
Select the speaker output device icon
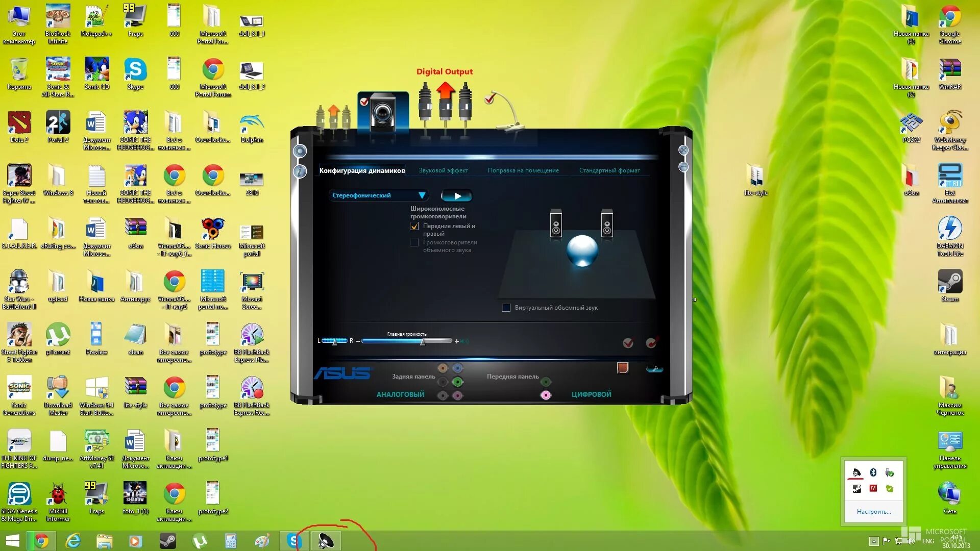tap(383, 113)
